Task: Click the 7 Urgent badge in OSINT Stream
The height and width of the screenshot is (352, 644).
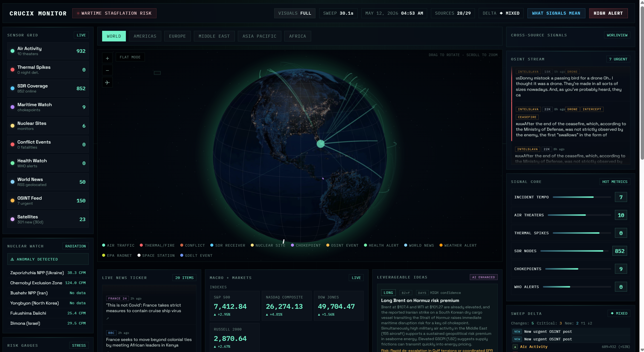Action: (x=618, y=59)
